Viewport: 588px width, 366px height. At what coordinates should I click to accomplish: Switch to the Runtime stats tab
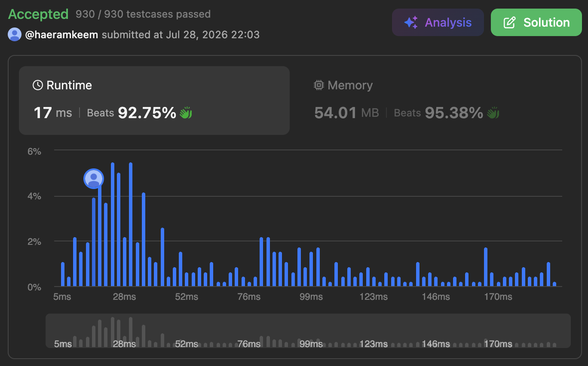[x=154, y=101]
